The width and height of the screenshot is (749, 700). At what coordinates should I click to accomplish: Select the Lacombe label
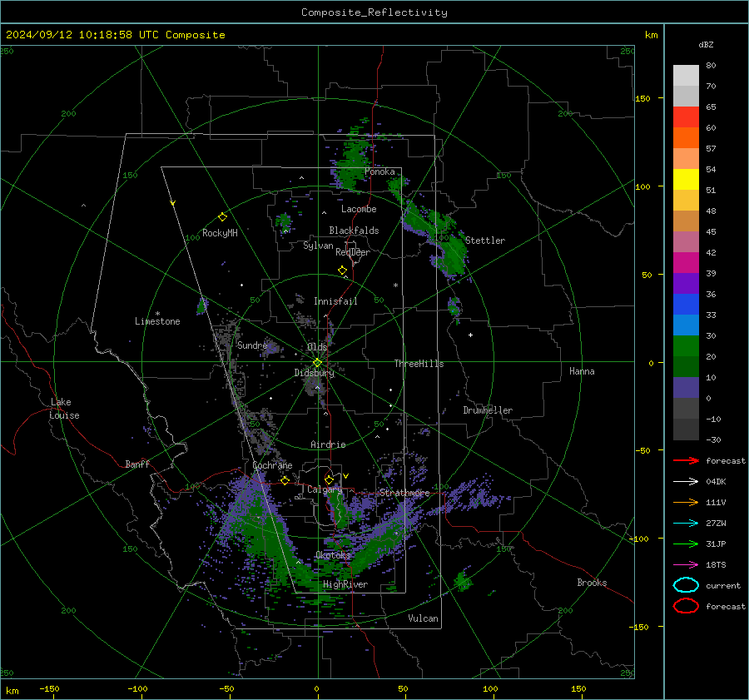(x=359, y=209)
